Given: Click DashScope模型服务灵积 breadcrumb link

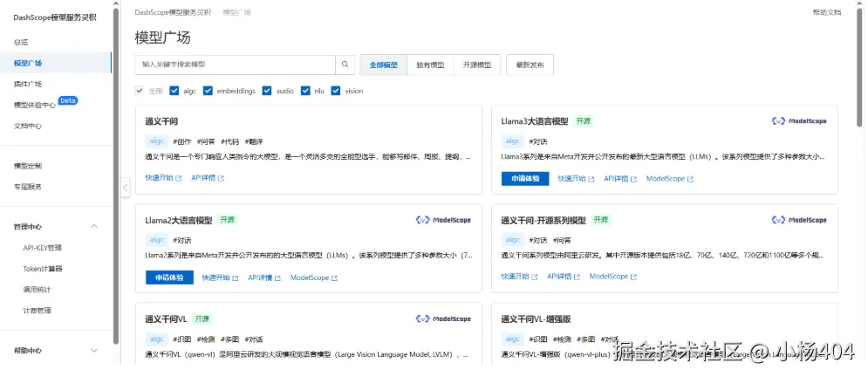Looking at the screenshot, I should (x=173, y=12).
